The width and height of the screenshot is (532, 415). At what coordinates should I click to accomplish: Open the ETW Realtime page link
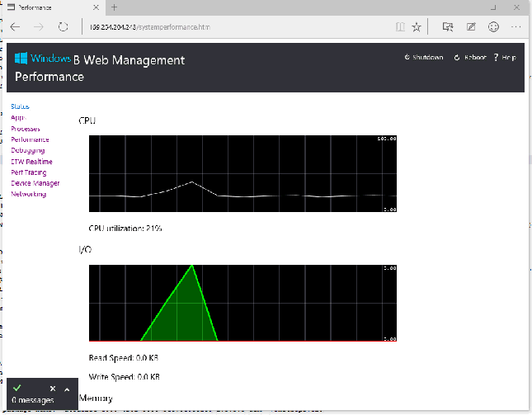pyautogui.click(x=31, y=162)
